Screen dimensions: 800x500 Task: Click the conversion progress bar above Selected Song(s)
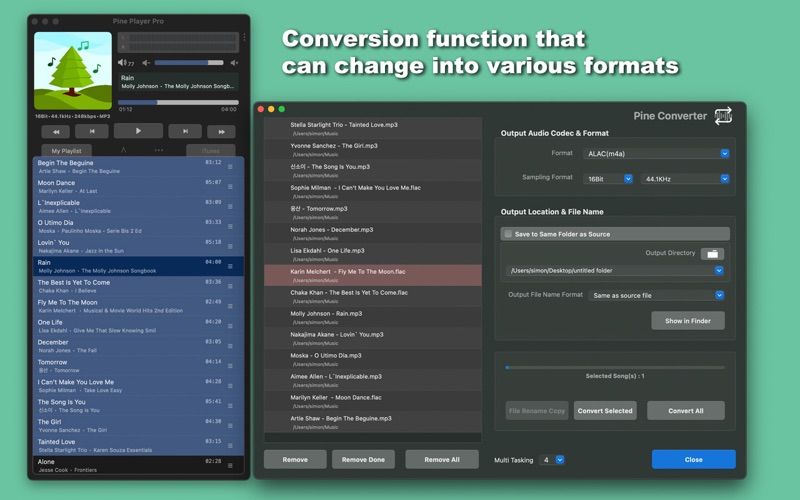click(x=615, y=367)
